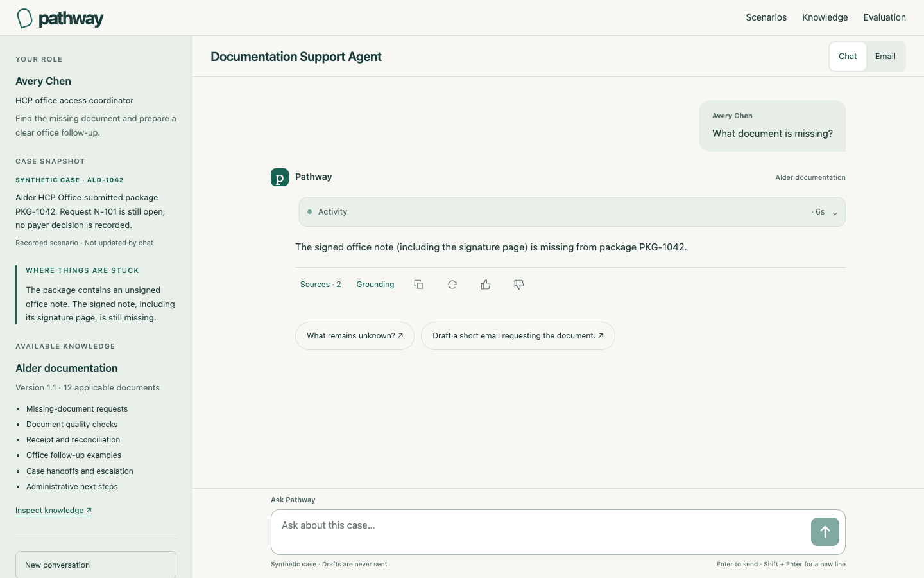Click 'Documentation Support Agent' title

tap(296, 57)
